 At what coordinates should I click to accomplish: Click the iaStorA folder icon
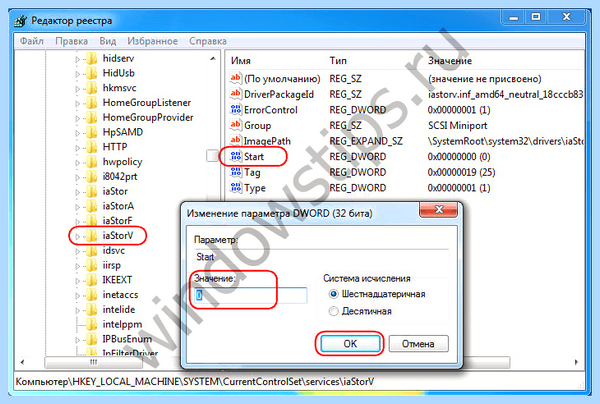tap(91, 207)
